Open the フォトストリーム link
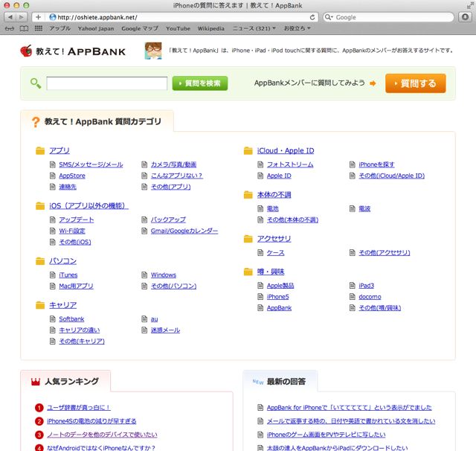The height and width of the screenshot is (451, 476). pyautogui.click(x=290, y=164)
